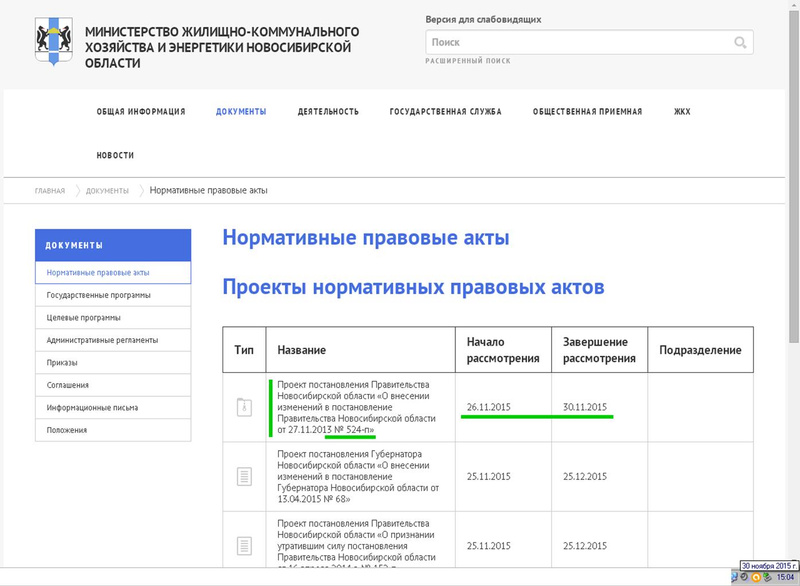Open НОВОСТИ in the navigation bar
Viewport: 800px width, 586px height.
115,156
